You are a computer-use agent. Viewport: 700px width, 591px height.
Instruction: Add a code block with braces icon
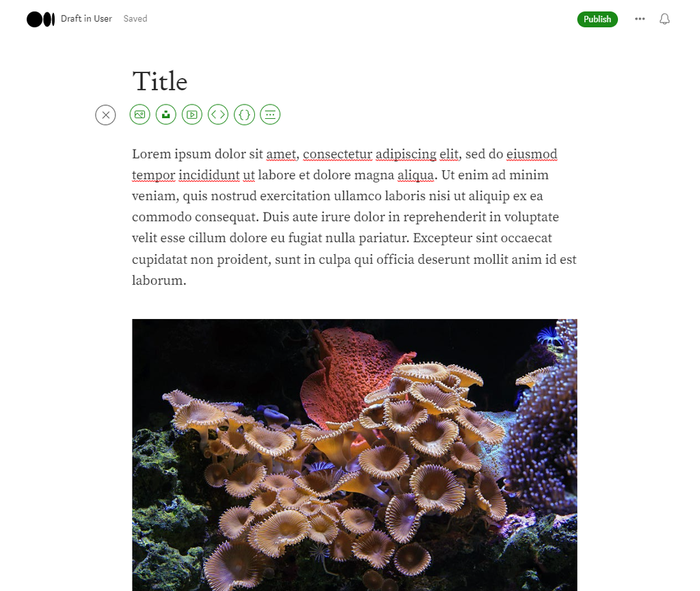(244, 115)
